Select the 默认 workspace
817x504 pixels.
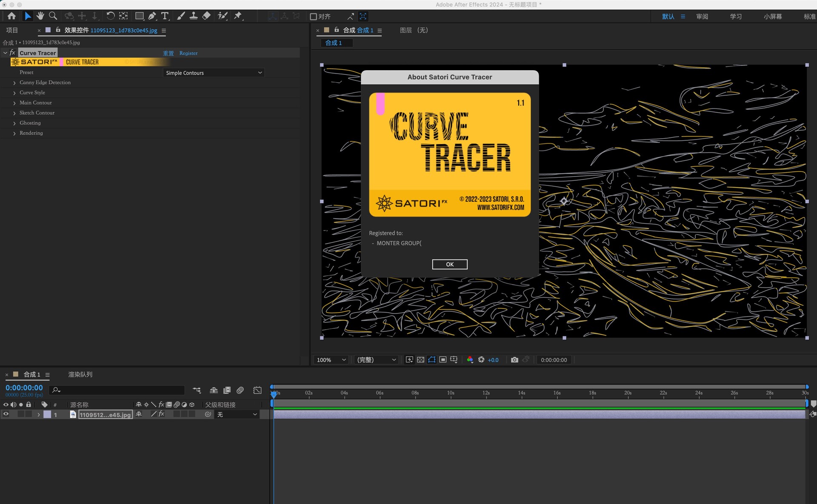pyautogui.click(x=668, y=17)
